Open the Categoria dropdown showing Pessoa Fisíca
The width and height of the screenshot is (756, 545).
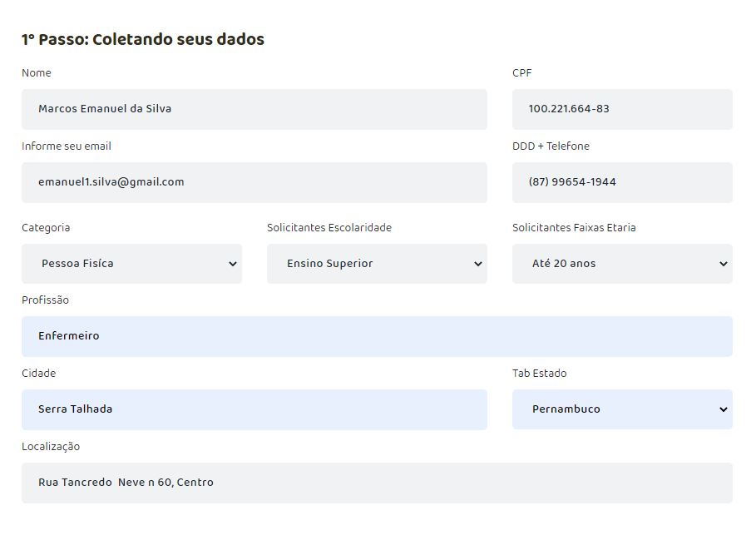click(131, 264)
